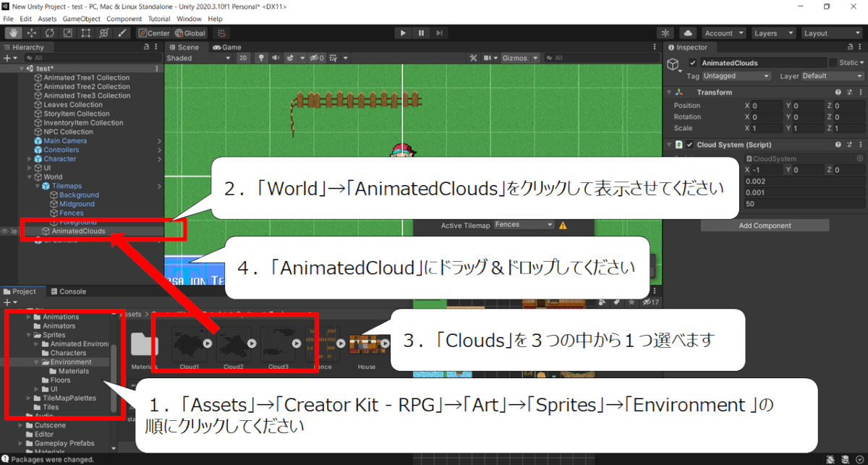Image resolution: width=868 pixels, height=465 pixels.
Task: Open the scene component tools icon
Action: coord(473,58)
